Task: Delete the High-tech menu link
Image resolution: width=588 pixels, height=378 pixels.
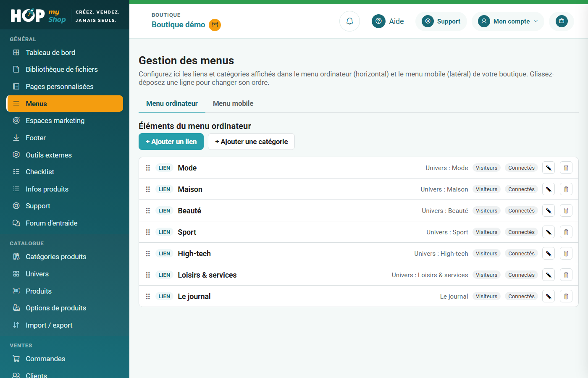Action: (566, 253)
